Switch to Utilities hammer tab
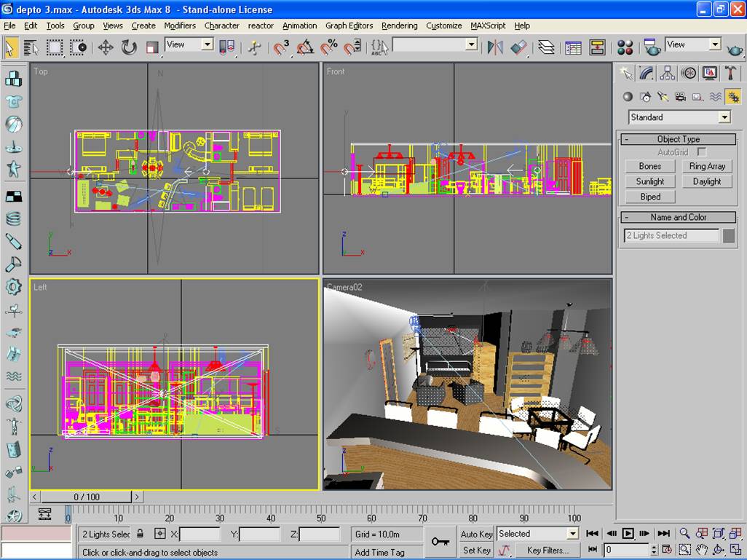This screenshot has width=747, height=560. [730, 73]
